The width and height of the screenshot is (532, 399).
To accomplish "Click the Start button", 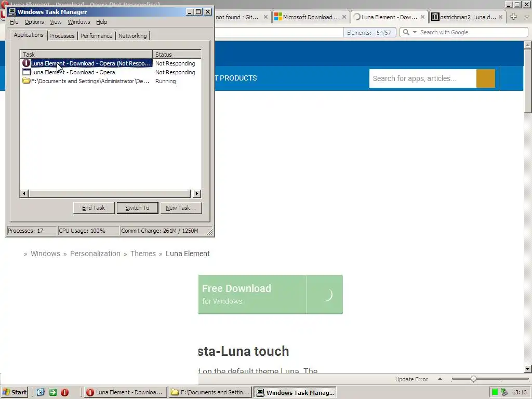I will click(x=15, y=392).
